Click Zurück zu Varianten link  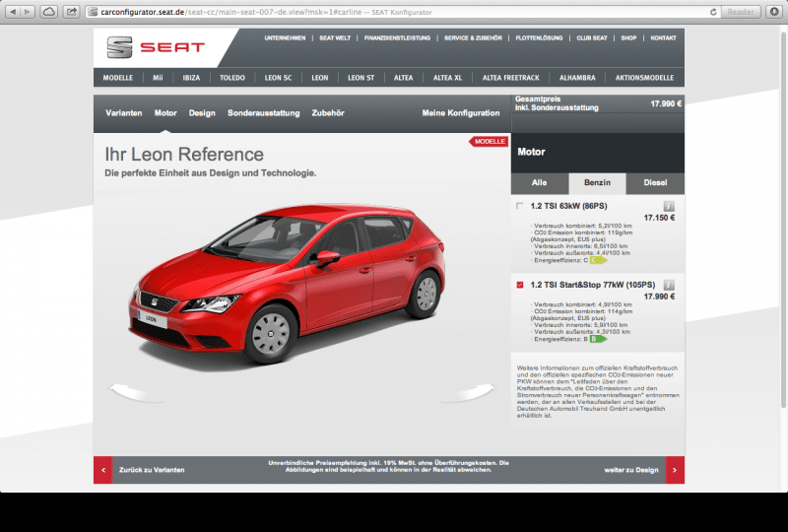coord(152,470)
